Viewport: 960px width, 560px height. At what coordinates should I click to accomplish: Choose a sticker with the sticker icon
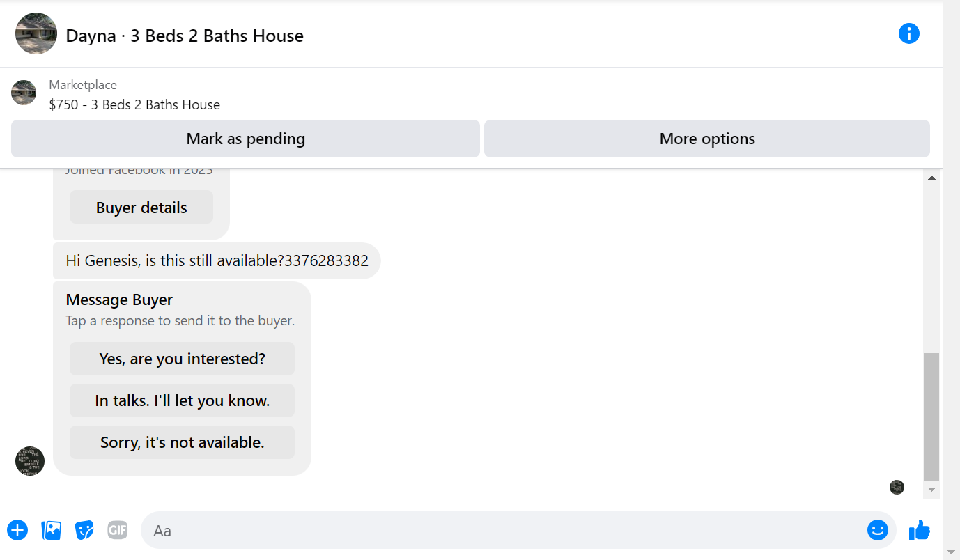click(84, 530)
